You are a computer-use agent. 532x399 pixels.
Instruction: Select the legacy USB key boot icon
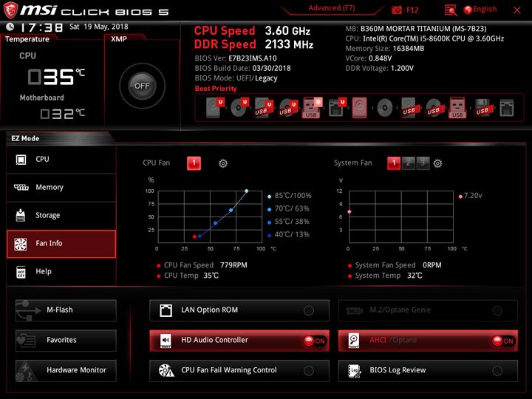[x=457, y=108]
